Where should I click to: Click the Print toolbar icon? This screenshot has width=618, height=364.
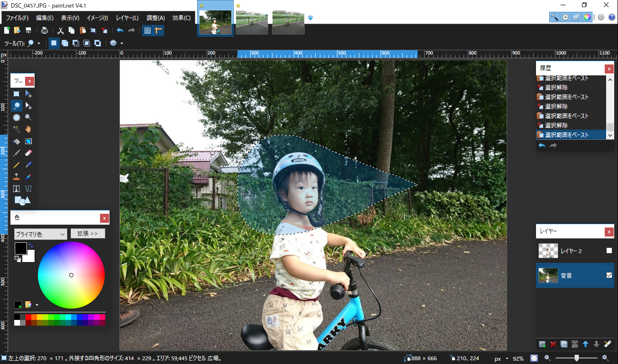44,30
